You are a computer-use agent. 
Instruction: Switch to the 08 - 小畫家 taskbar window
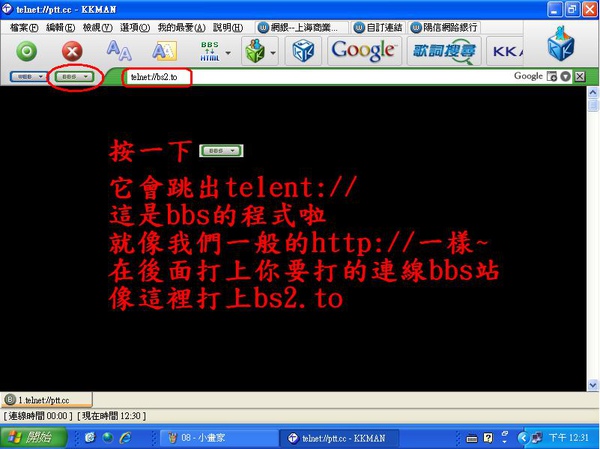[x=219, y=438]
